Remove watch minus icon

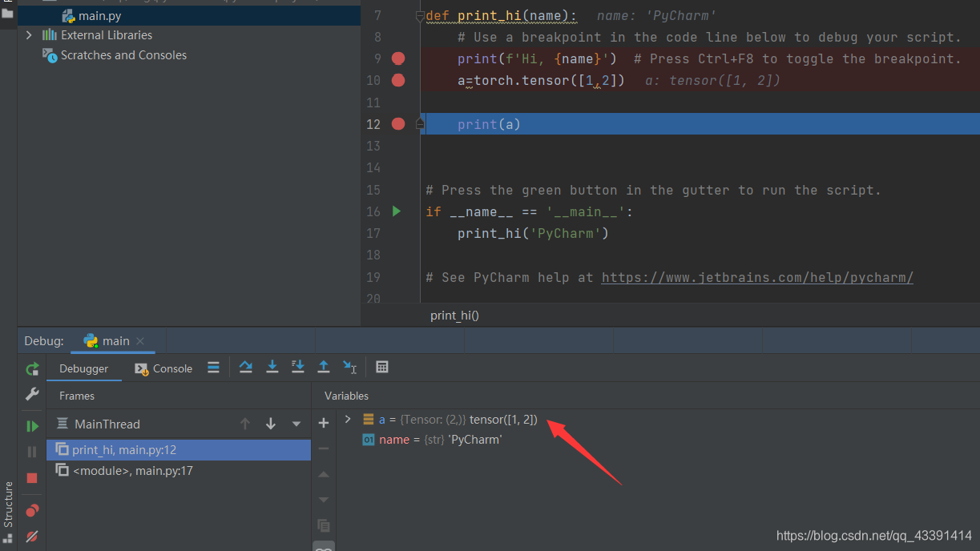coord(324,448)
